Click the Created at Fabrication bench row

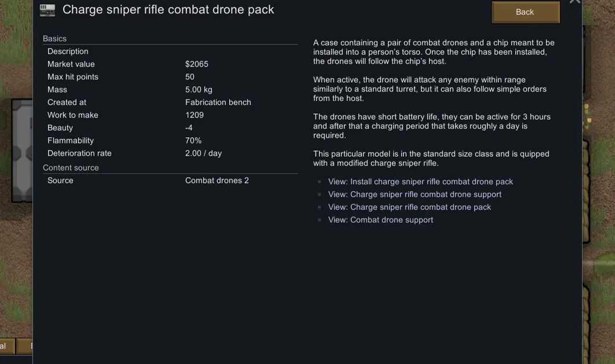tap(170, 102)
